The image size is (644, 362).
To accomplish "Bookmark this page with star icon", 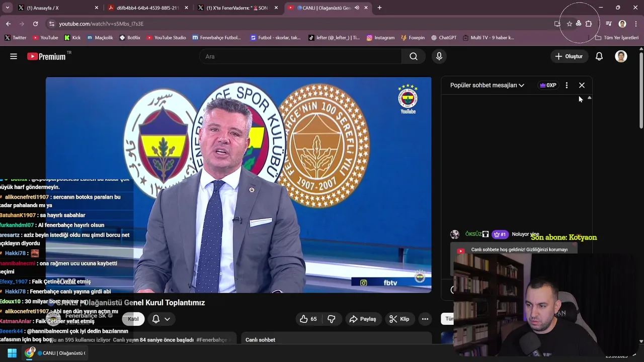I will pos(569,24).
